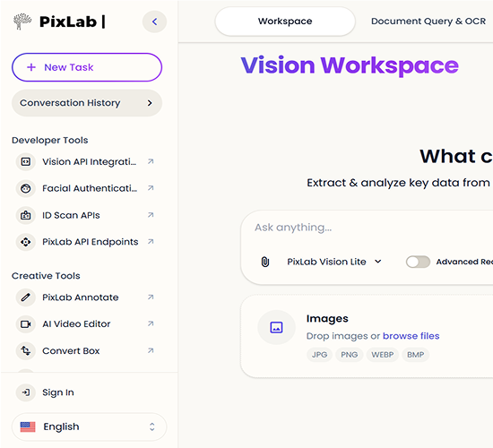Click the Vision API Integration code icon

point(25,161)
